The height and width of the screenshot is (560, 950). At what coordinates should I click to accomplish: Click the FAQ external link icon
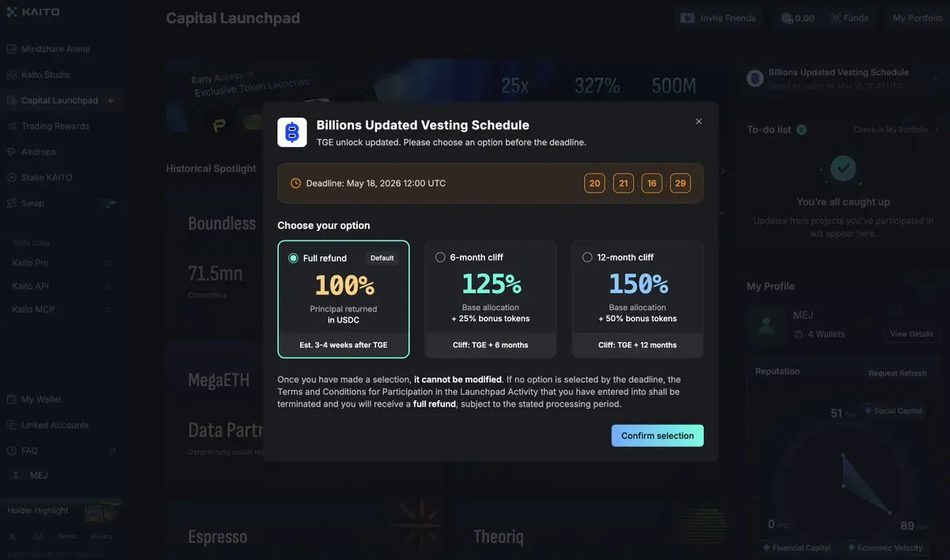pyautogui.click(x=112, y=451)
